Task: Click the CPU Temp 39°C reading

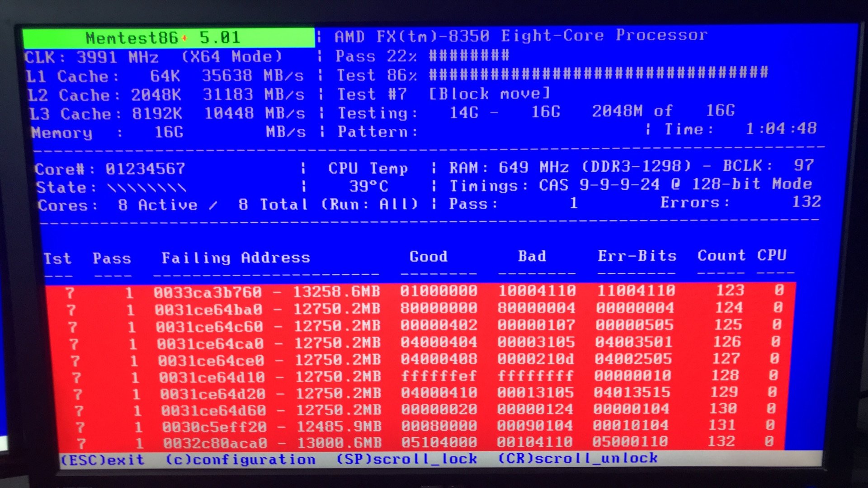Action: (x=368, y=186)
